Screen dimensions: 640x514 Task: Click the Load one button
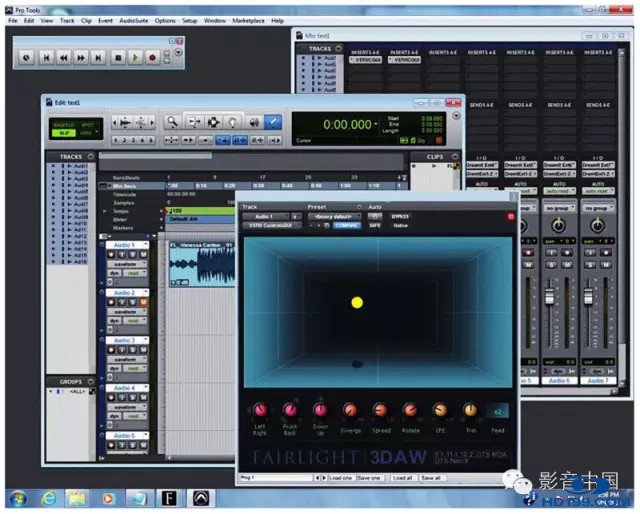tap(341, 478)
